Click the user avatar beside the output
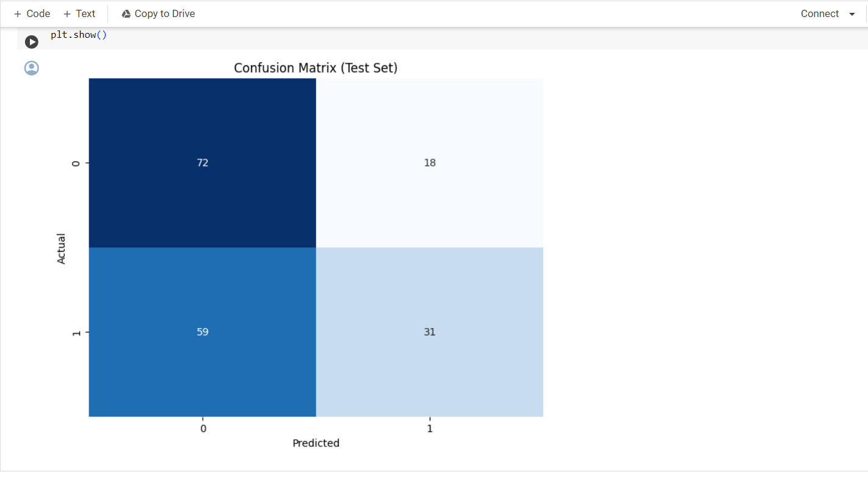 (32, 68)
